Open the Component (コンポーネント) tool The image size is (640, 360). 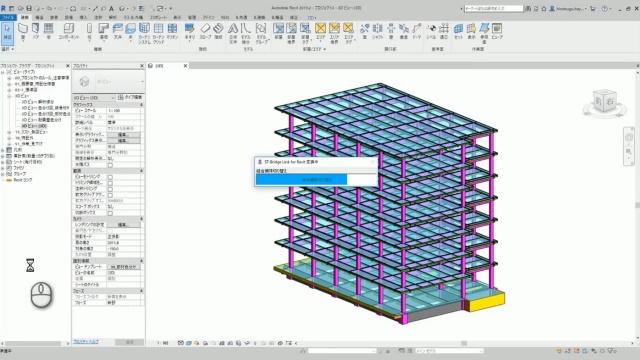click(69, 31)
